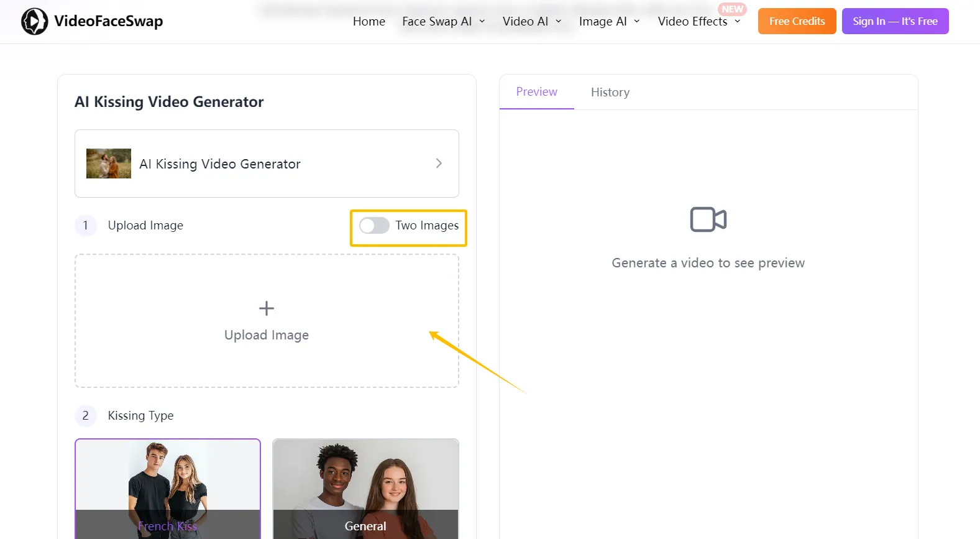980x539 pixels.
Task: Go to the Home menu item
Action: coord(369,21)
